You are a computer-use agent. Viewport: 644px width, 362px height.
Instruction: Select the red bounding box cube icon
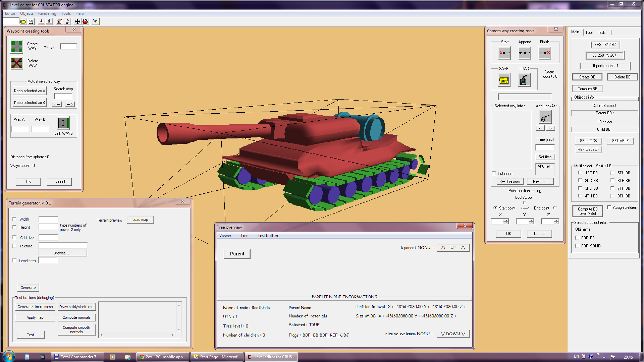[x=59, y=22]
